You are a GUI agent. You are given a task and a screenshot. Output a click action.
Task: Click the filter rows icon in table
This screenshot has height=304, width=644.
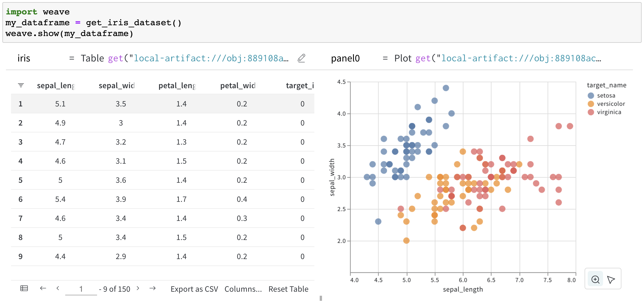[x=21, y=85]
